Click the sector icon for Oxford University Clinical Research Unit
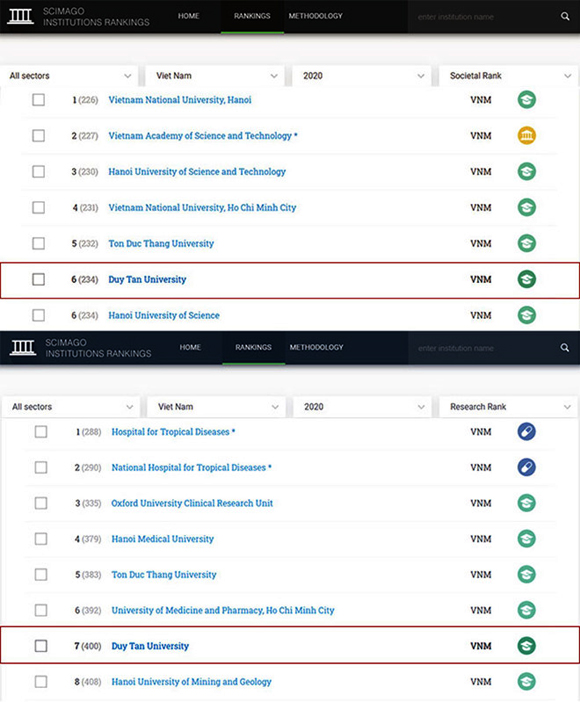 527,503
